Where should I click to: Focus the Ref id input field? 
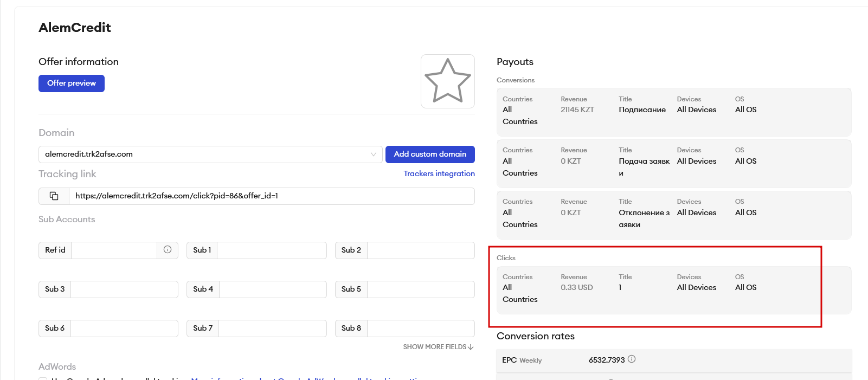pyautogui.click(x=114, y=250)
